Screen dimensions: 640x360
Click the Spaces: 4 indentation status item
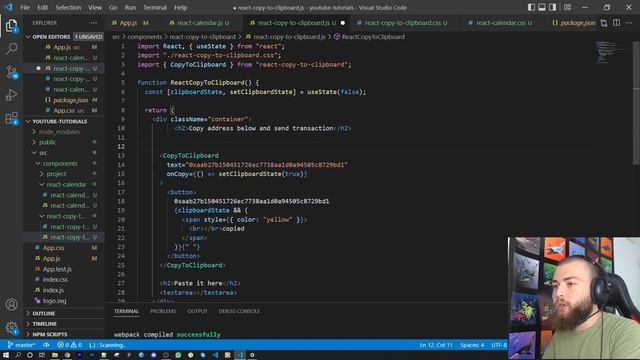[x=472, y=345]
